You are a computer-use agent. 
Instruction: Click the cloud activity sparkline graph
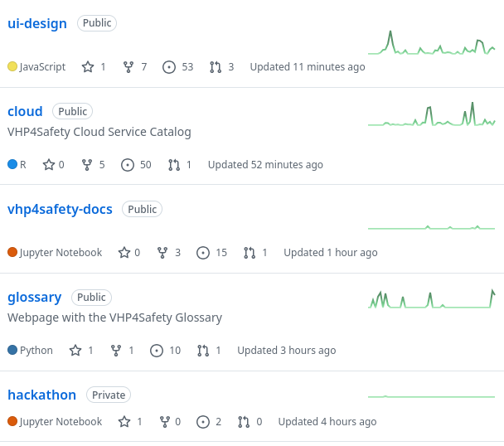(431, 115)
